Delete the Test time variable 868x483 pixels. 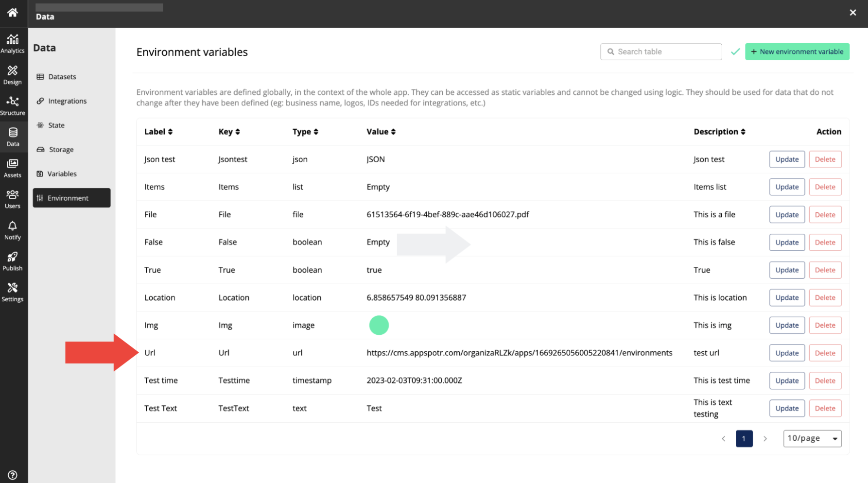(825, 381)
